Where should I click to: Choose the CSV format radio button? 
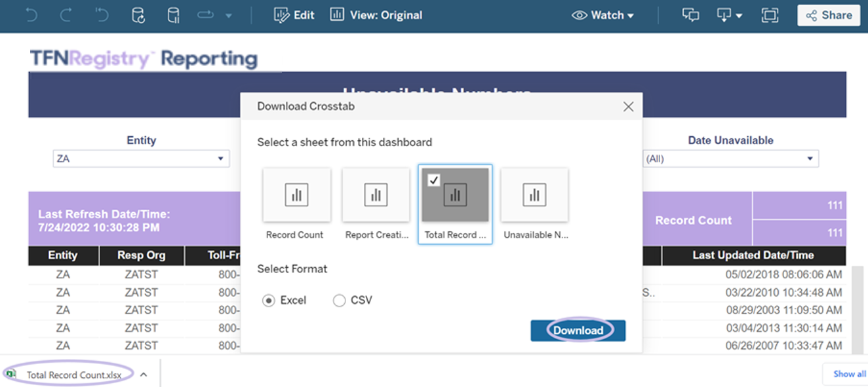(x=339, y=301)
